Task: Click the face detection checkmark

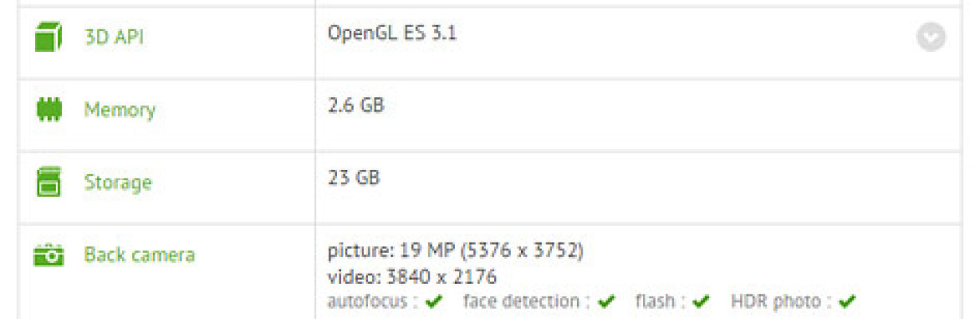Action: coord(607,302)
